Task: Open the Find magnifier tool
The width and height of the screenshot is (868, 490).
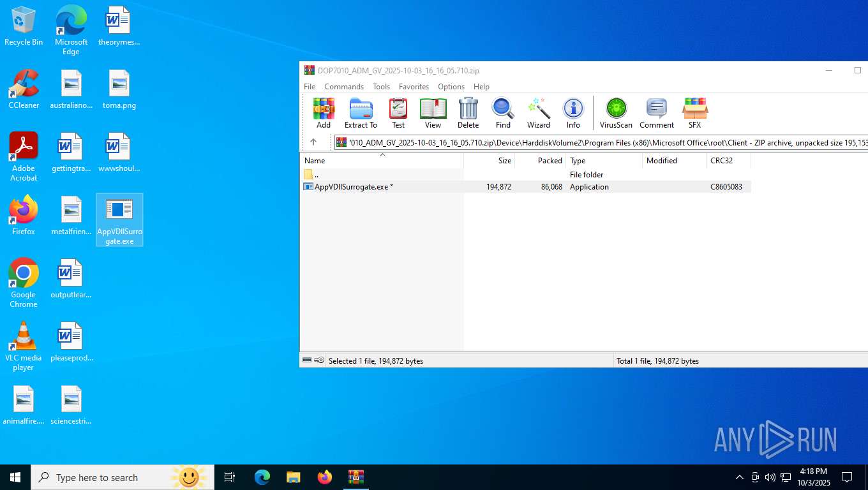Action: click(503, 114)
